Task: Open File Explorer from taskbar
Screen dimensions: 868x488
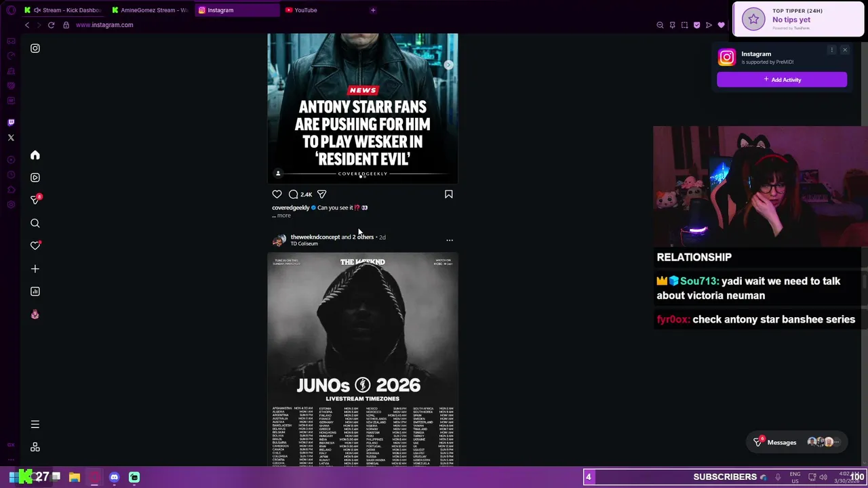Action: 75,477
